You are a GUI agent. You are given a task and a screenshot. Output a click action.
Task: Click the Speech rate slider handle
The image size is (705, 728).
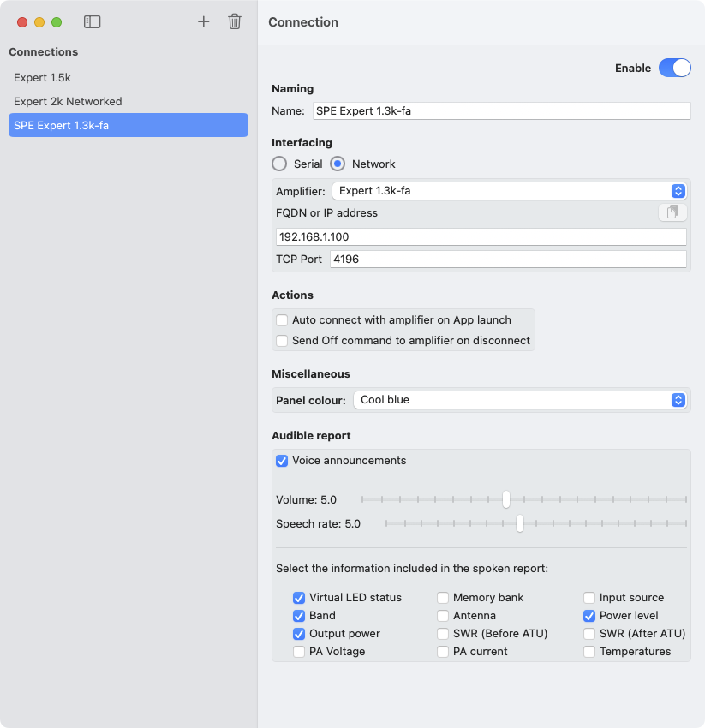click(x=519, y=523)
